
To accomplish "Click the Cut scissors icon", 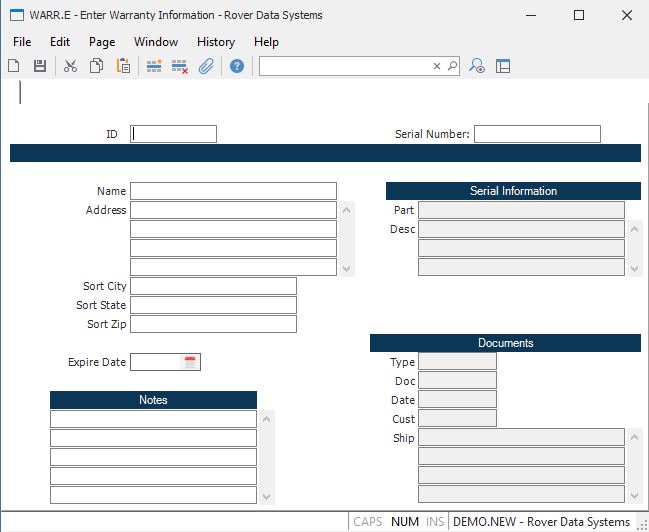I will [x=70, y=66].
